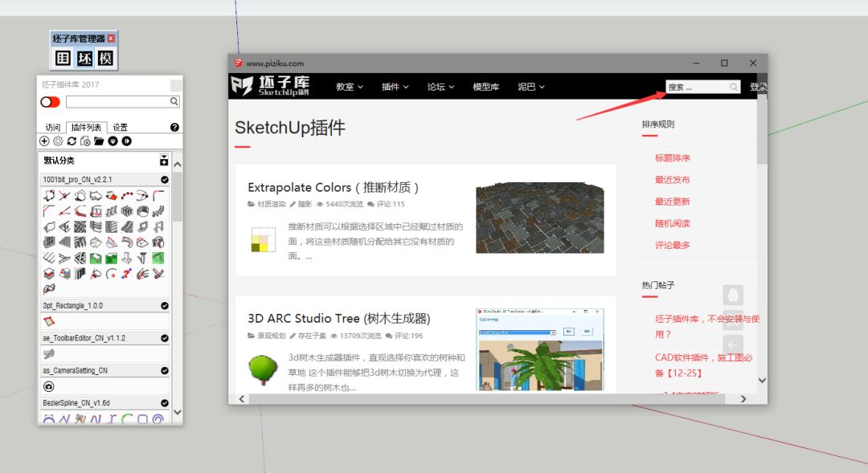The image size is (868, 473).
Task: Sort by 最近更新
Action: (x=672, y=202)
